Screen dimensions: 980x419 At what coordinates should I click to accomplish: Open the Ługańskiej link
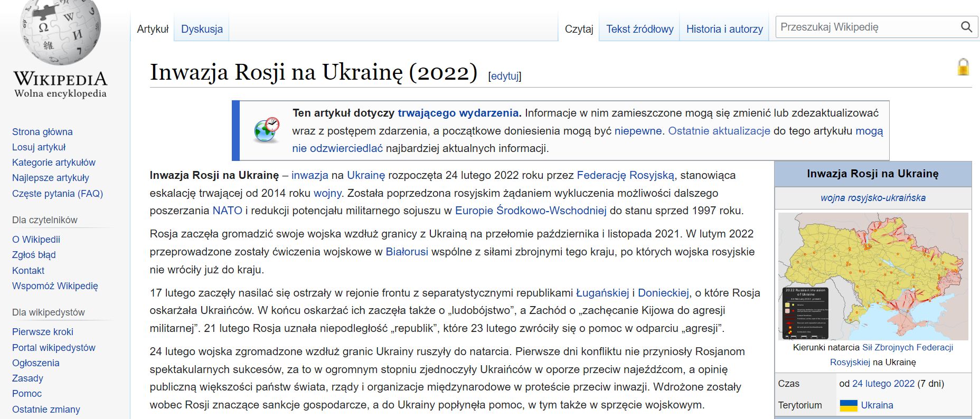[602, 293]
